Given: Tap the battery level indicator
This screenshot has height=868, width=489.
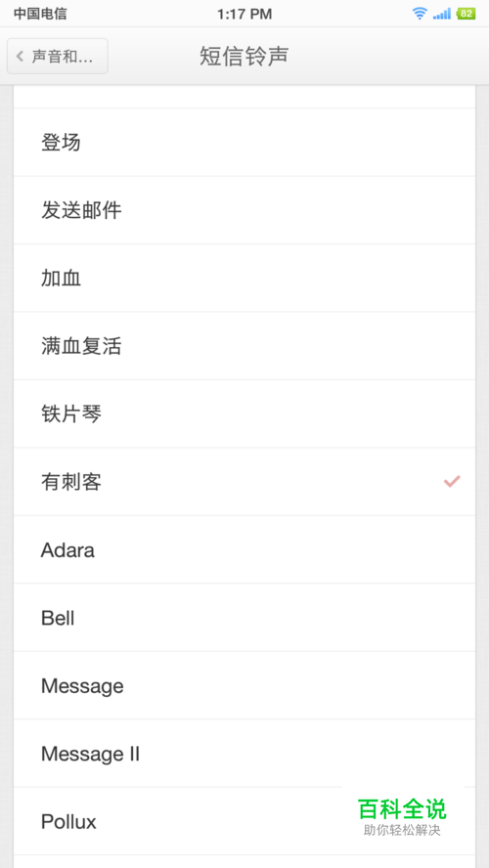Looking at the screenshot, I should (466, 14).
